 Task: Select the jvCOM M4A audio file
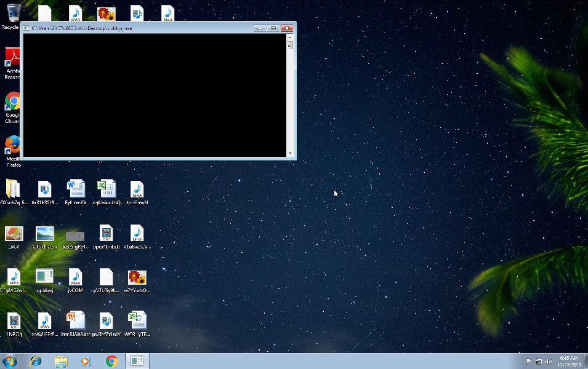(x=75, y=278)
